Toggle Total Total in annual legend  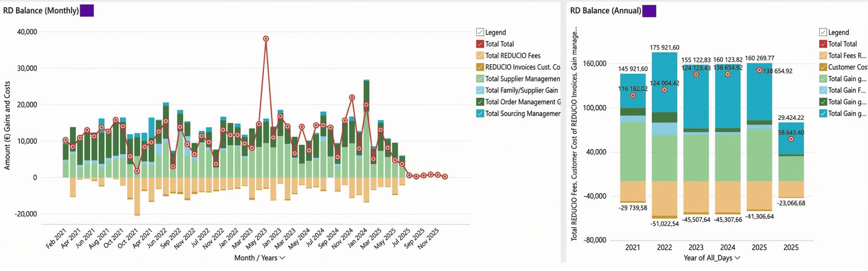pos(823,44)
